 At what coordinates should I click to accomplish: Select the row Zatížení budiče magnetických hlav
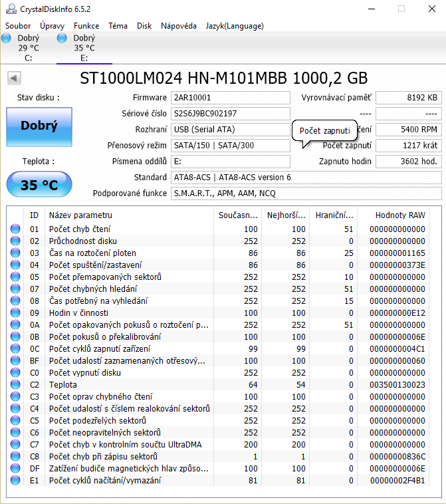click(x=218, y=468)
